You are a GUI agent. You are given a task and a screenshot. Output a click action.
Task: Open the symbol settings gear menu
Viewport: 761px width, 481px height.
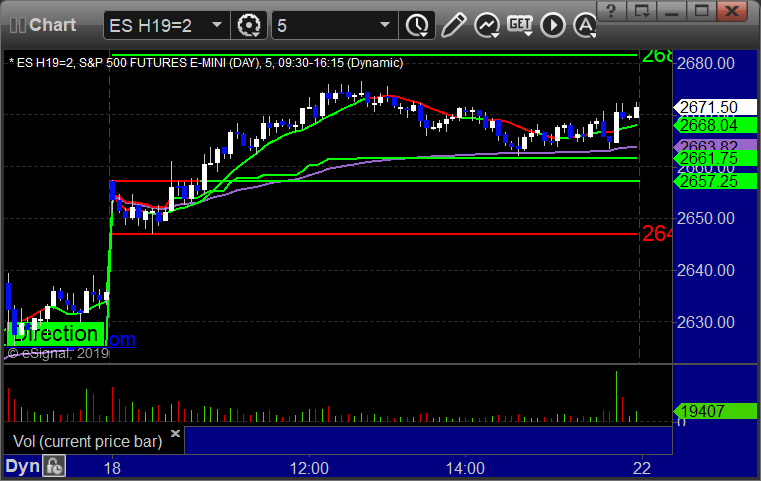[249, 25]
